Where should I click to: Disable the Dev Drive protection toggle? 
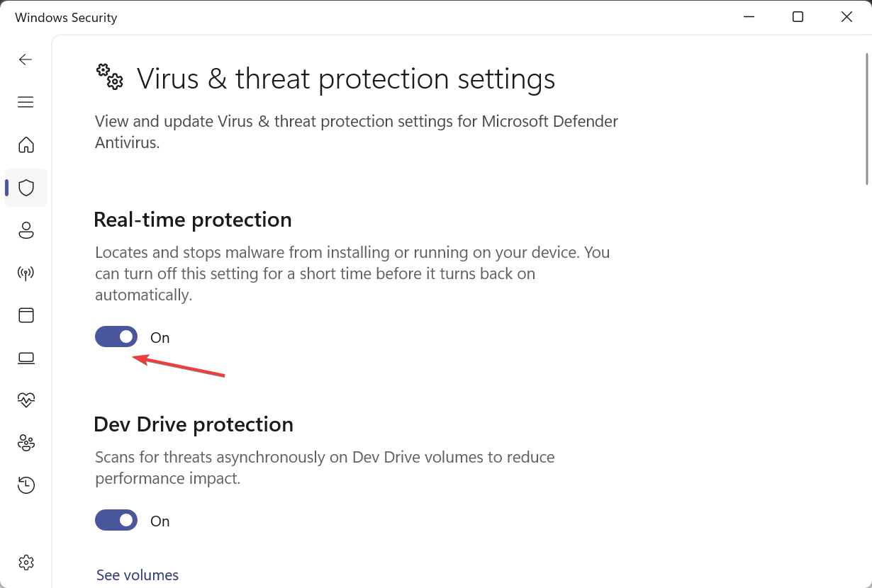click(x=116, y=521)
